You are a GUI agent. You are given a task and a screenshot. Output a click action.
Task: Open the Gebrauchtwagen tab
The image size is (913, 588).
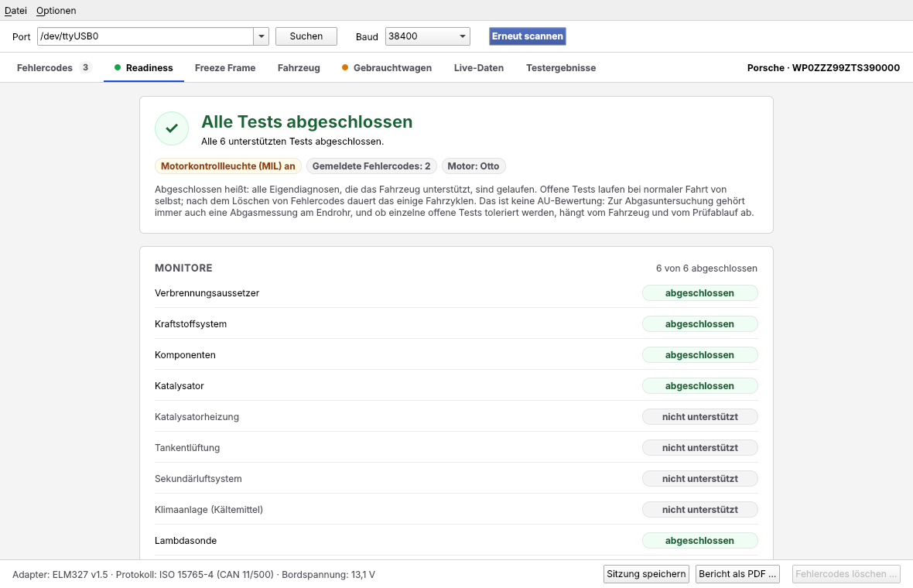387,67
